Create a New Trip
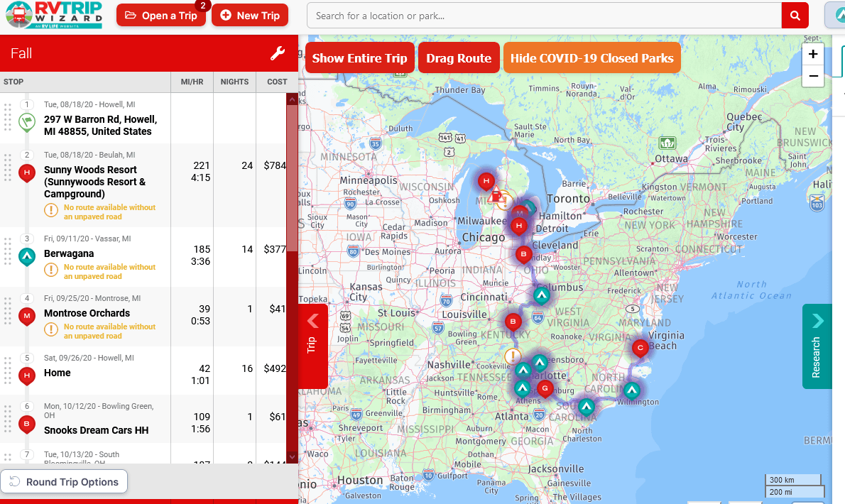 (x=250, y=15)
